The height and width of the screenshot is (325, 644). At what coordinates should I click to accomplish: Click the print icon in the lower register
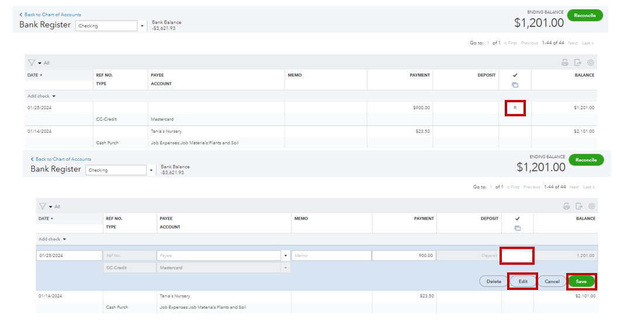tap(566, 206)
